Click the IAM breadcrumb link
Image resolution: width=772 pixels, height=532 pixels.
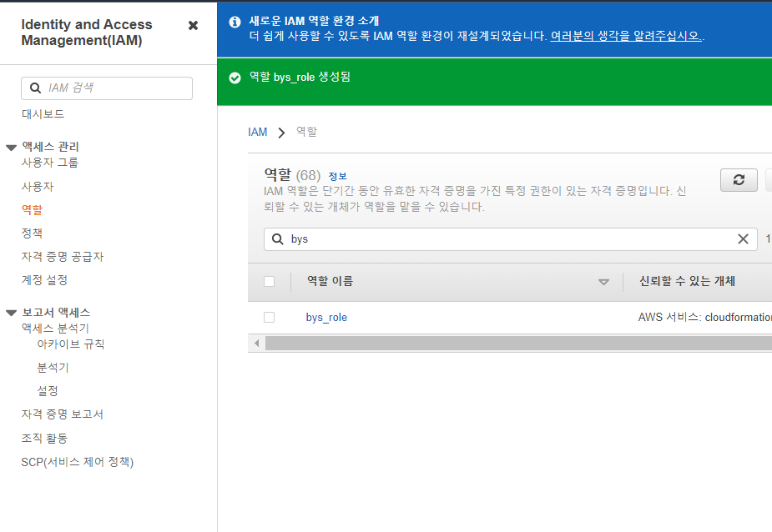258,133
